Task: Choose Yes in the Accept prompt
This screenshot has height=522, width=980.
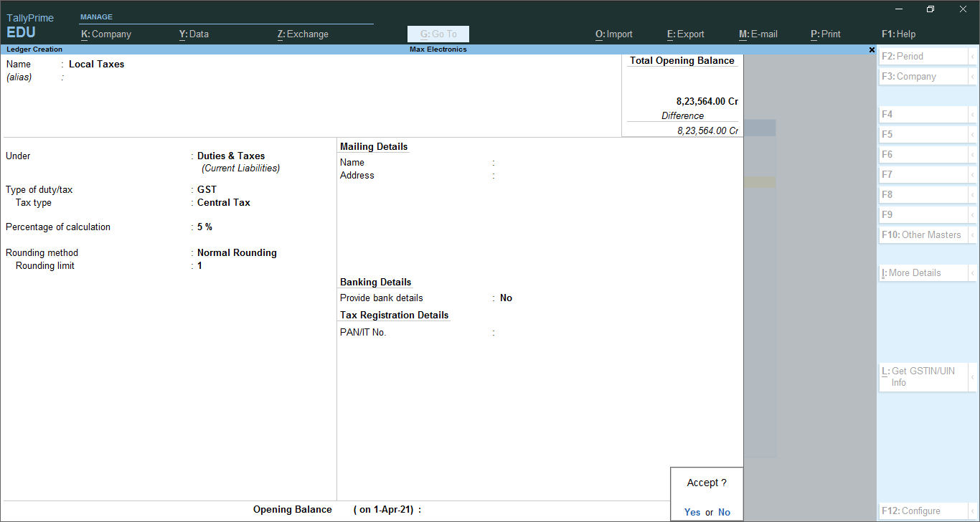Action: tap(692, 512)
